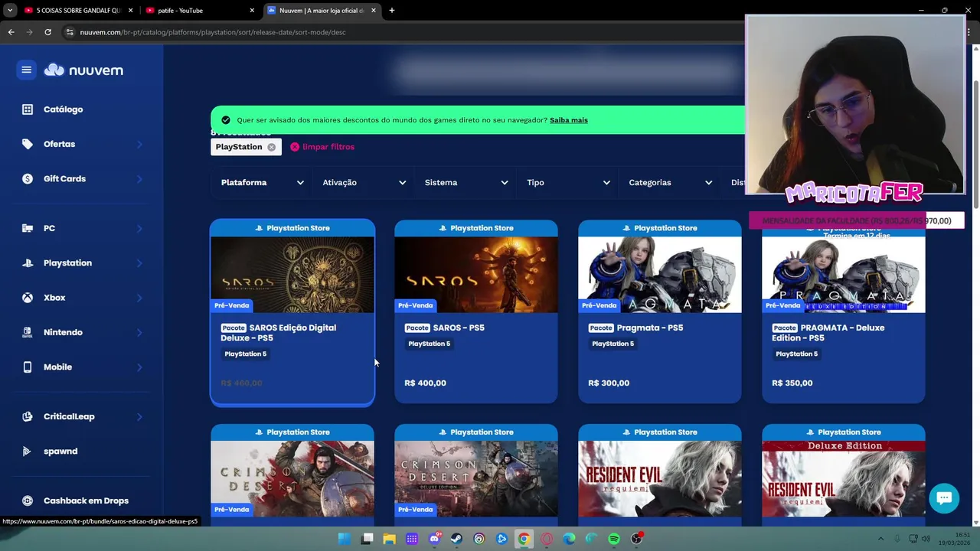Remove the PlayStation filter with its x icon

(271, 147)
